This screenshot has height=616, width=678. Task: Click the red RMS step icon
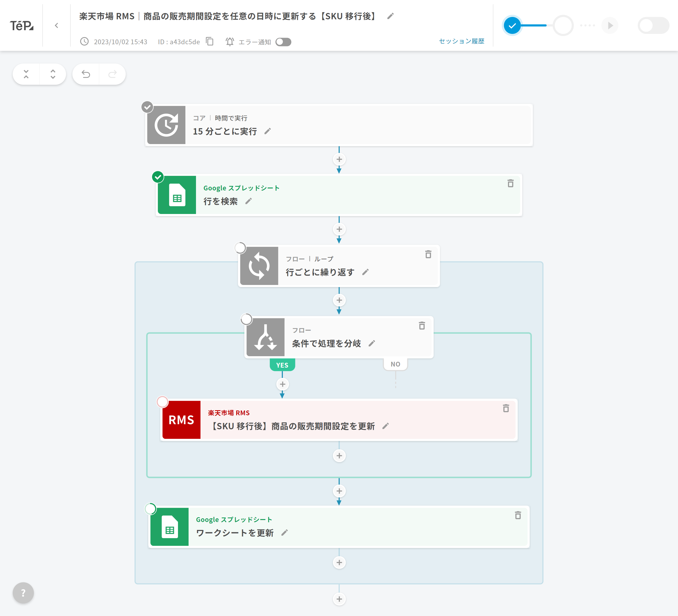[x=181, y=420]
